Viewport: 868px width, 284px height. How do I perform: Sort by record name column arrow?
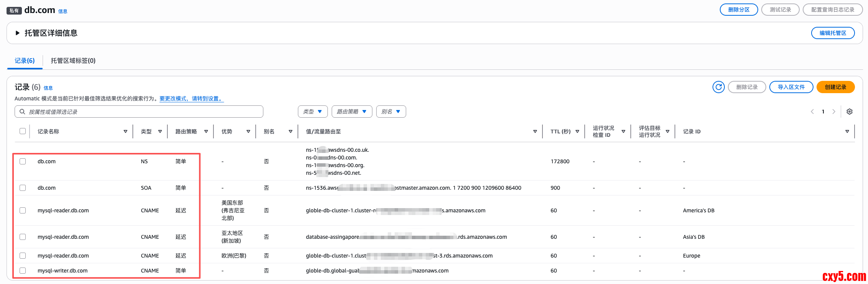point(125,131)
